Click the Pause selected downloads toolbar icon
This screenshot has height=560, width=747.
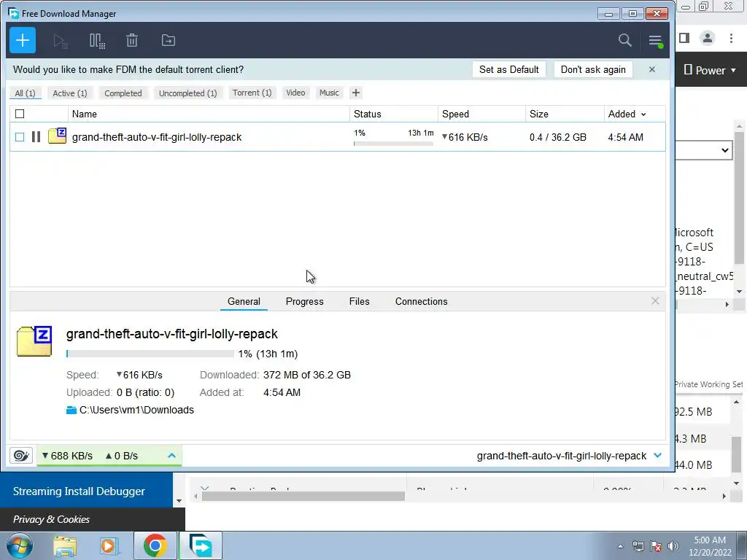click(x=97, y=41)
